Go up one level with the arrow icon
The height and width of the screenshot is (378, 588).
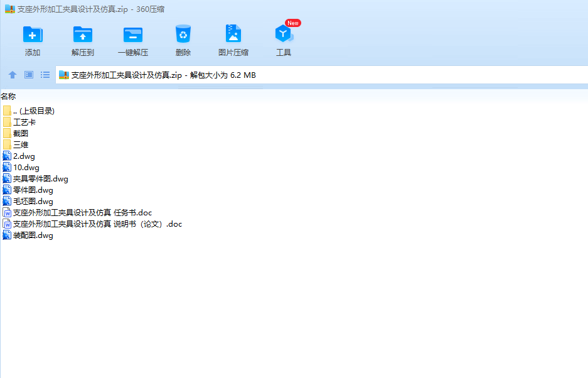[x=13, y=75]
